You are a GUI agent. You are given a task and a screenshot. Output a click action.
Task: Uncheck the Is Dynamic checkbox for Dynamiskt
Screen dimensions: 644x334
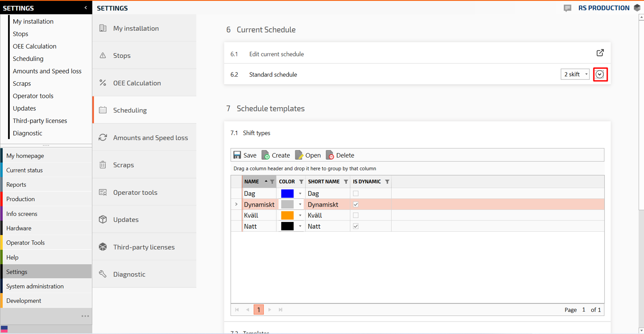coord(355,205)
